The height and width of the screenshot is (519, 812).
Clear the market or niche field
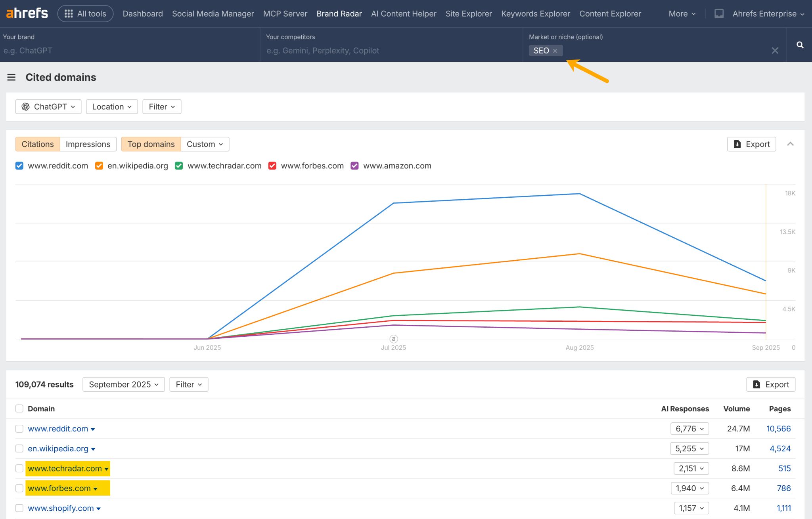775,50
